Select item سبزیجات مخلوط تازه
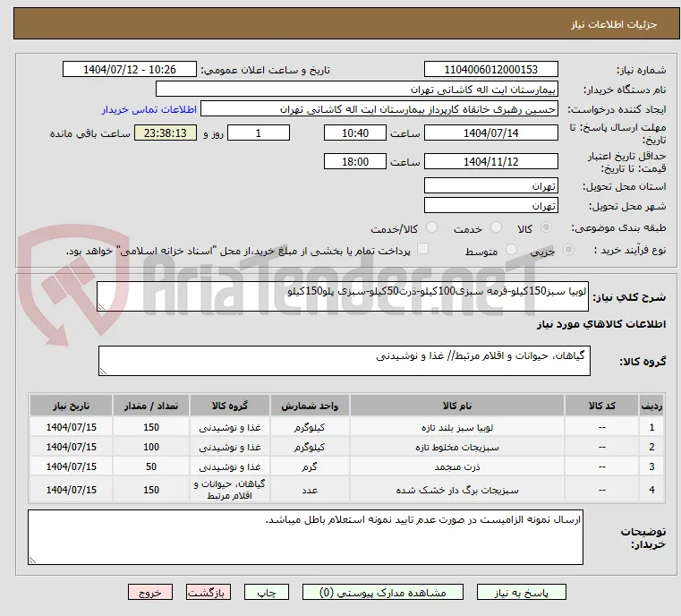This screenshot has width=681, height=616. pos(457,447)
